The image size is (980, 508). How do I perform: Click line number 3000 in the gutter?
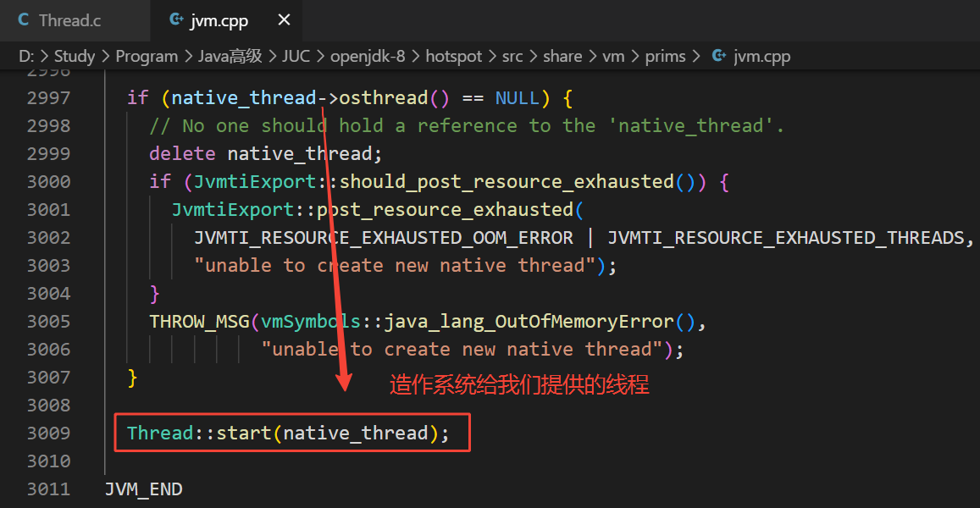click(48, 181)
